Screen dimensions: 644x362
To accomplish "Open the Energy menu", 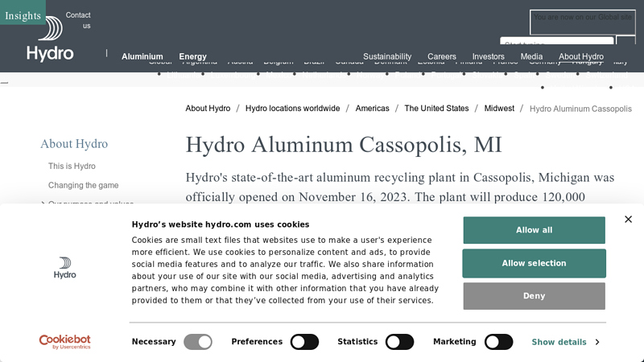I will coord(192,56).
